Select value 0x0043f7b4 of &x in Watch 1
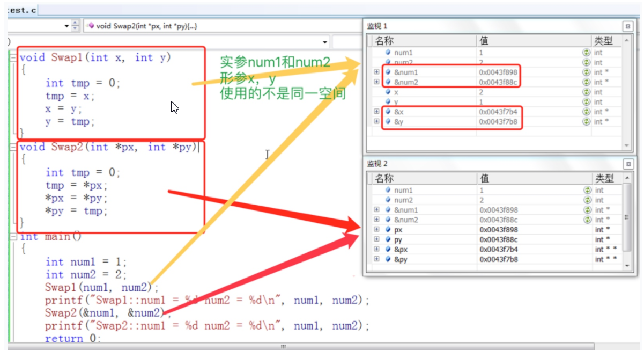 pos(498,112)
